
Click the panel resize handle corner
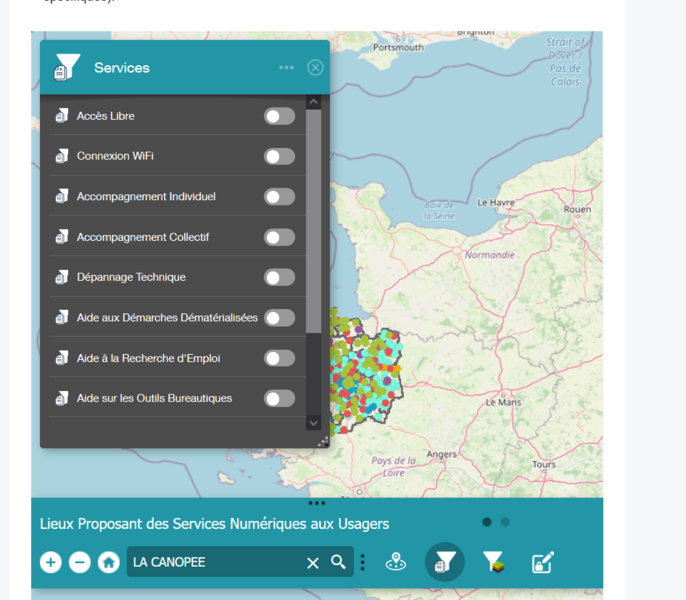click(x=323, y=442)
